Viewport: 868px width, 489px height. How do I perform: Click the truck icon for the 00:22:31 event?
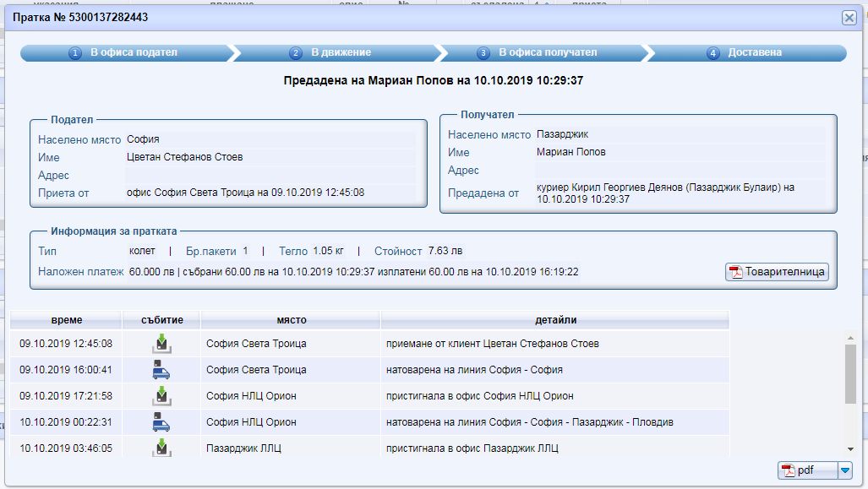[x=161, y=422]
